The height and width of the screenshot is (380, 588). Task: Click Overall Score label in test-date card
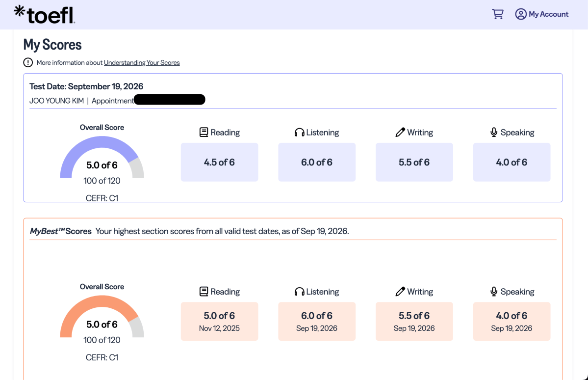click(x=102, y=127)
